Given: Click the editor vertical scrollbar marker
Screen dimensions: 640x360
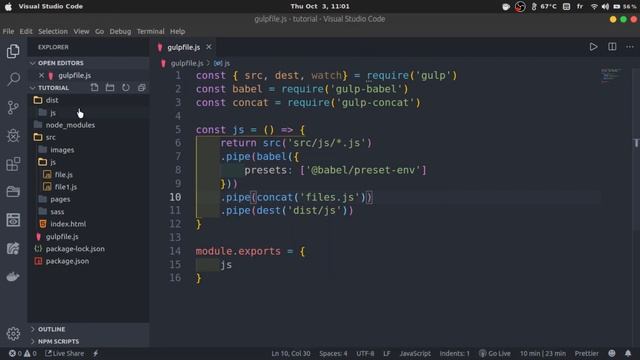Looking at the screenshot, I should (636, 143).
